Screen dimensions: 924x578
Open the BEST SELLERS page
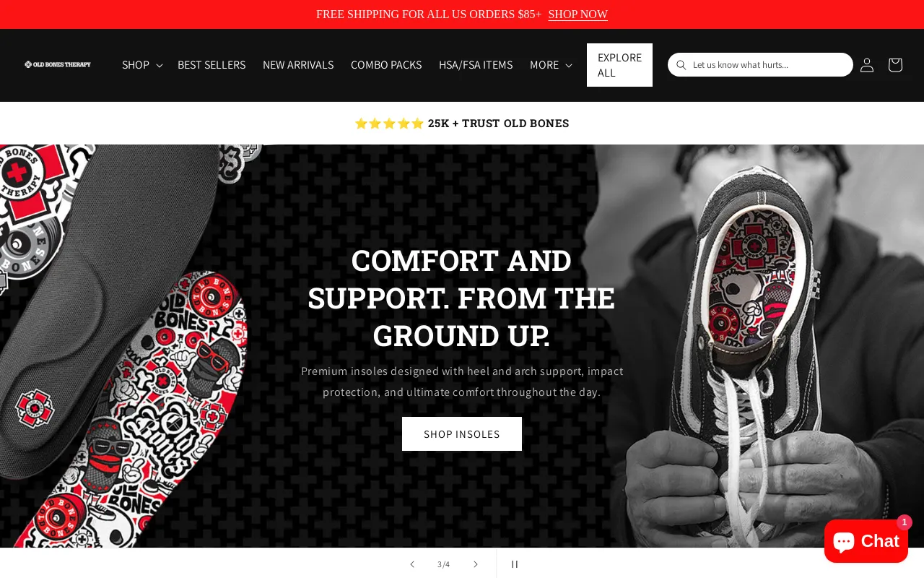click(x=212, y=65)
